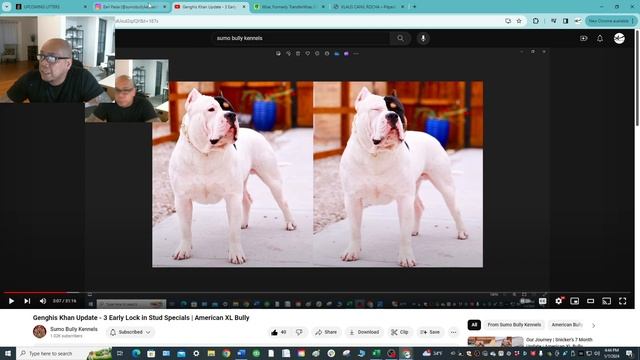Mute the video volume

(42, 301)
